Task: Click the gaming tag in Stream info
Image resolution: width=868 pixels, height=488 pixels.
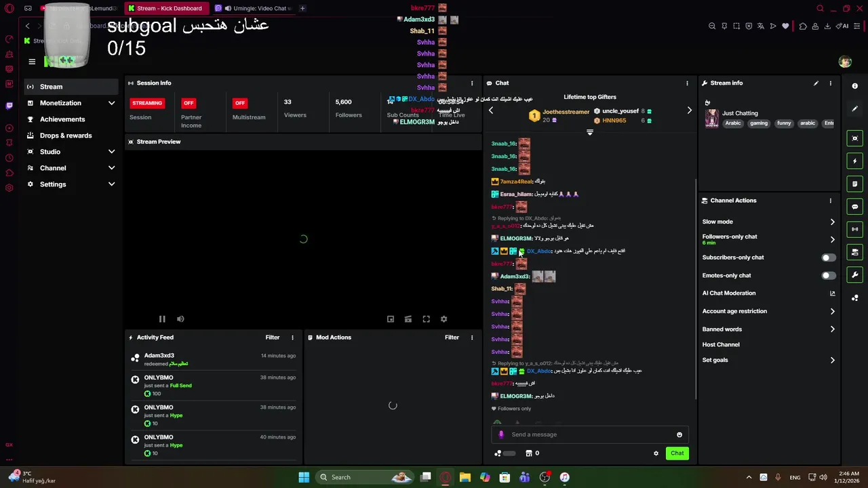Action: pos(759,123)
